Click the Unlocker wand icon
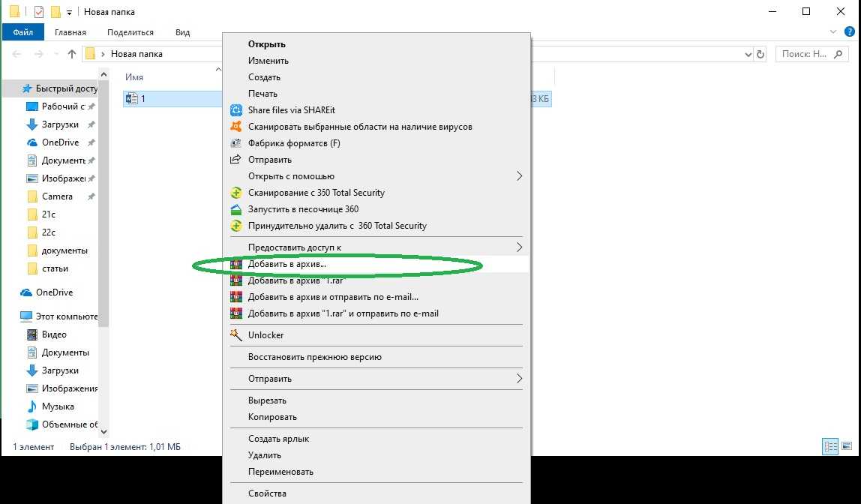 tap(236, 335)
